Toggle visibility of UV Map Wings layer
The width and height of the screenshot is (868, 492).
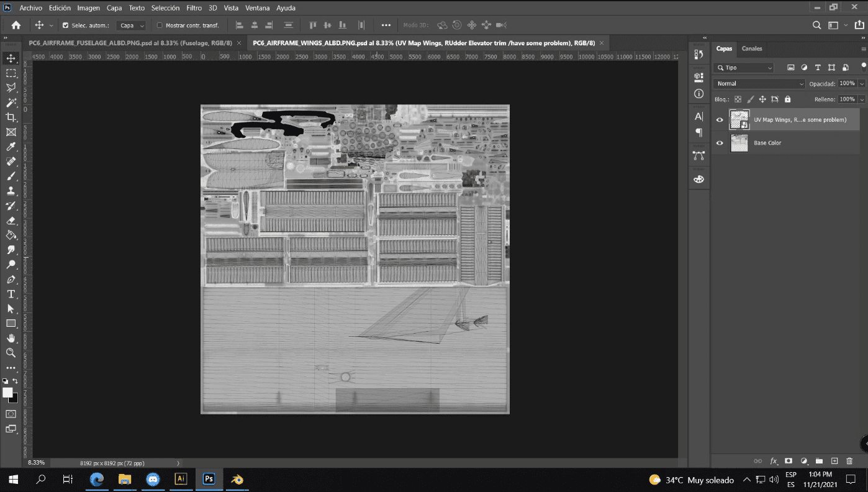click(720, 120)
